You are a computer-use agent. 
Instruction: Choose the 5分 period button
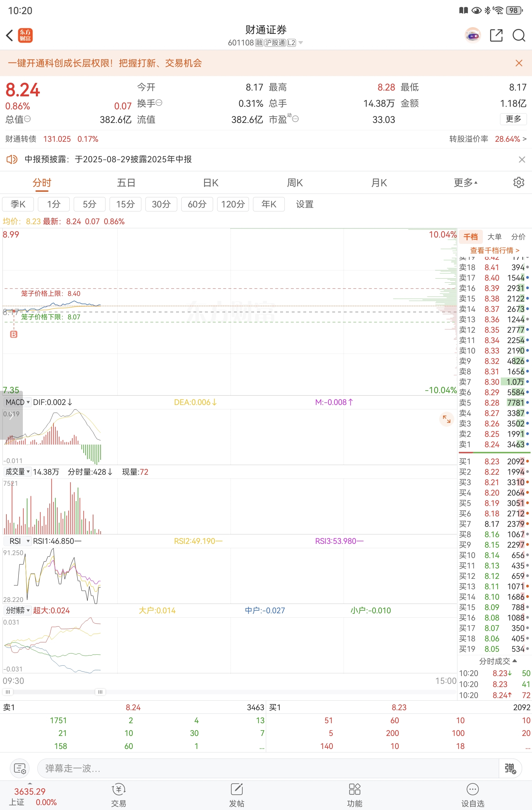[89, 204]
